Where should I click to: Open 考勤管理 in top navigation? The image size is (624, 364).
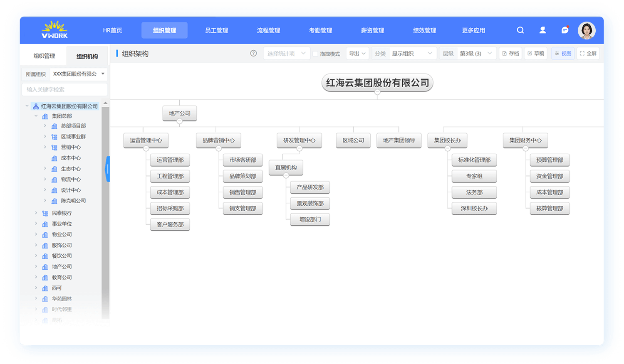pyautogui.click(x=320, y=30)
